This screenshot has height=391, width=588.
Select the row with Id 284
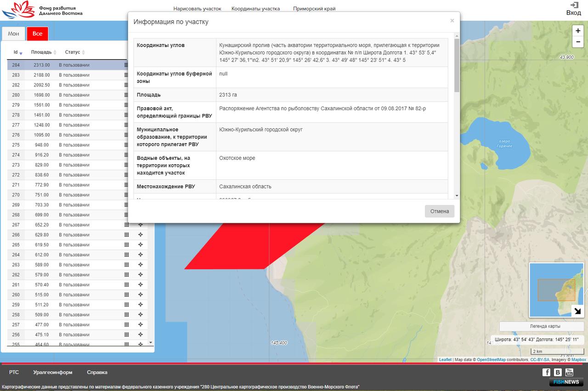[x=78, y=65]
